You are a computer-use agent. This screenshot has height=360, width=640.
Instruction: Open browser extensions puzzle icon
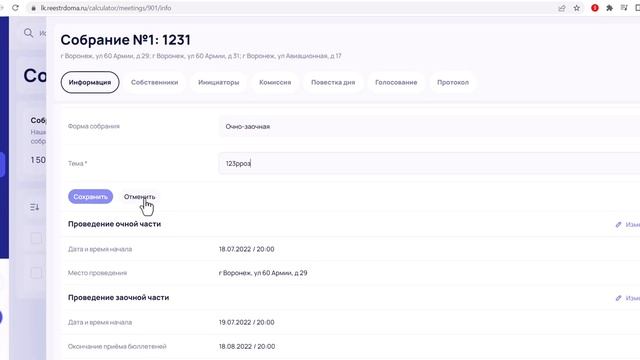pos(609,8)
